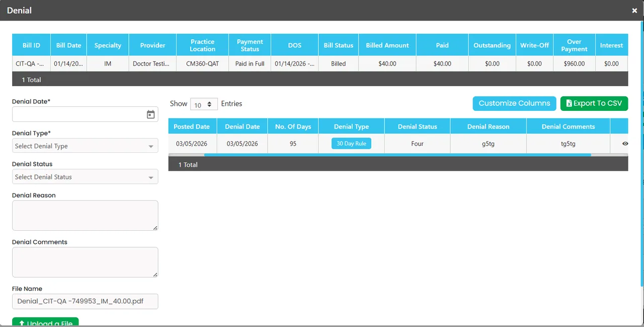Sort by the denial table's Denial Comments column header
The width and height of the screenshot is (644, 327).
(568, 126)
